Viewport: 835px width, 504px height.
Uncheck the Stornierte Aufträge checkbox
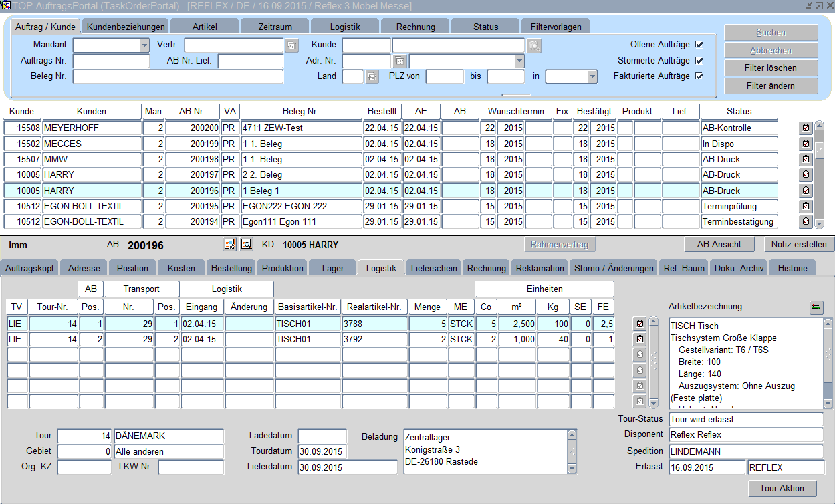[x=699, y=61]
